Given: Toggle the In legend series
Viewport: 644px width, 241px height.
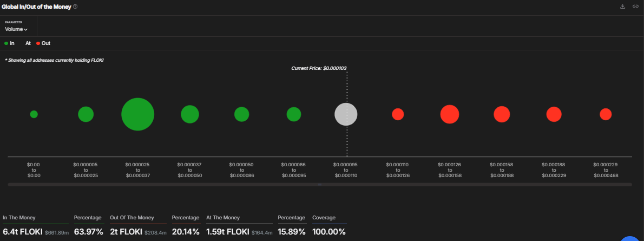Looking at the screenshot, I should pyautogui.click(x=9, y=43).
